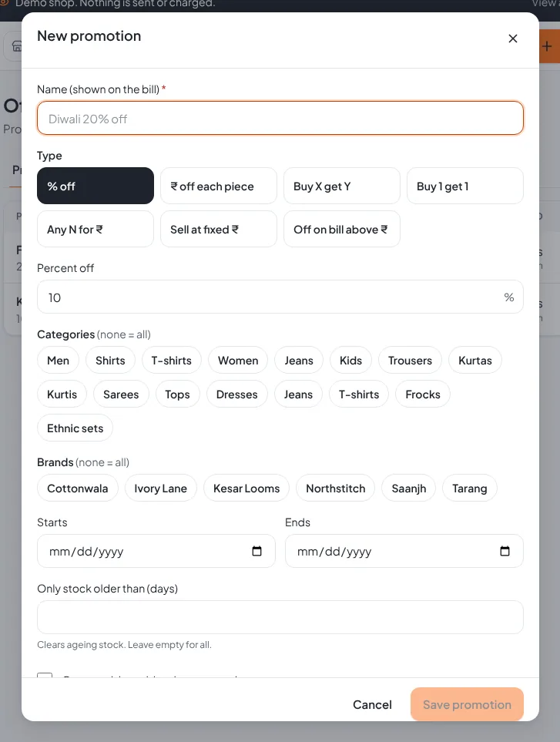The width and height of the screenshot is (560, 742).
Task: Toggle the Trousers category chip
Action: [x=410, y=360]
